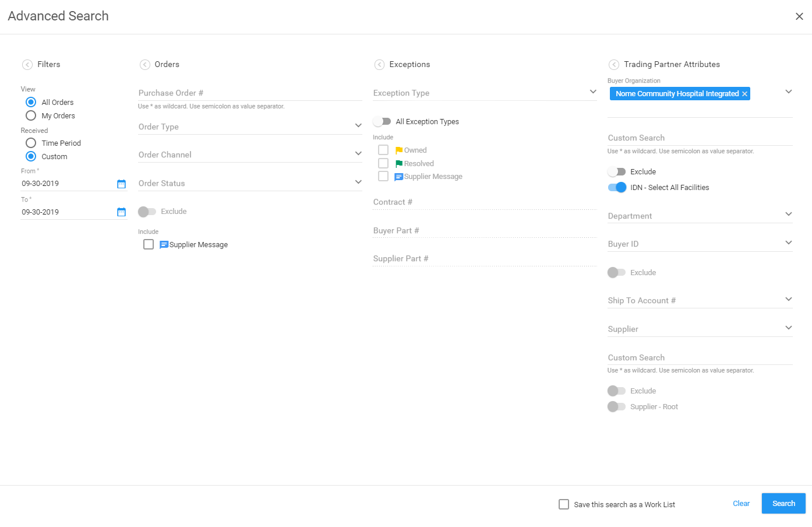
Task: Click the Purchase Order # input field
Action: tap(249, 93)
